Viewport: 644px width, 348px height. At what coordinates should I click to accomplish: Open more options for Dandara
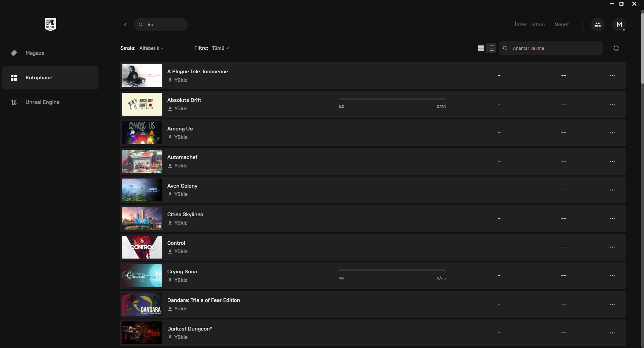click(x=612, y=304)
